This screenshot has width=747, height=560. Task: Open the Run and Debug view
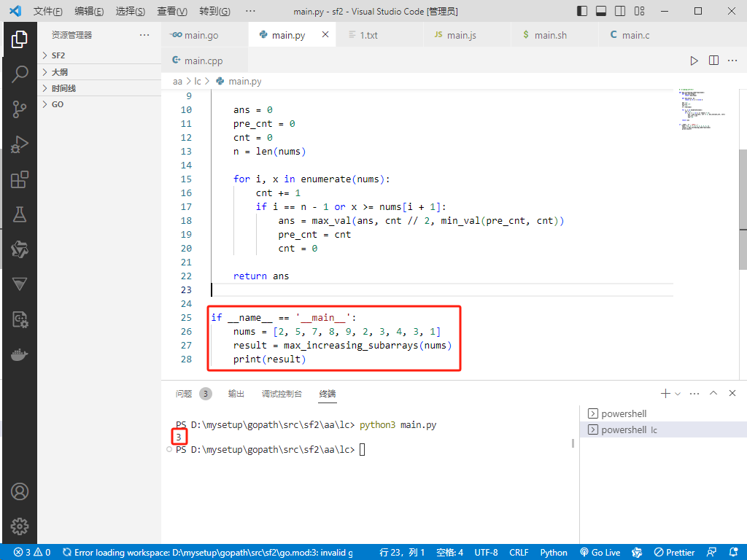coord(20,144)
